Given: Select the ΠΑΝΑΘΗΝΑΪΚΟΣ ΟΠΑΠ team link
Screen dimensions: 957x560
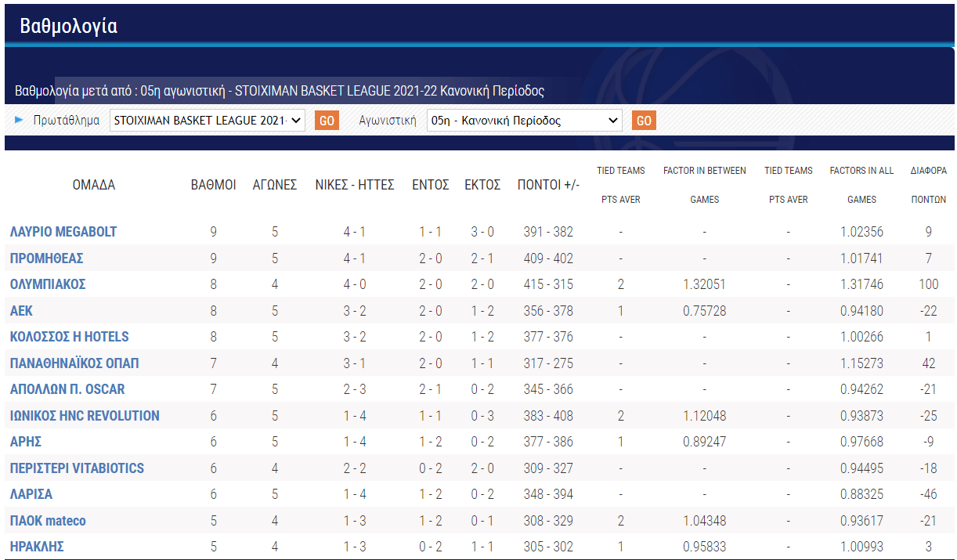Looking at the screenshot, I should [74, 363].
